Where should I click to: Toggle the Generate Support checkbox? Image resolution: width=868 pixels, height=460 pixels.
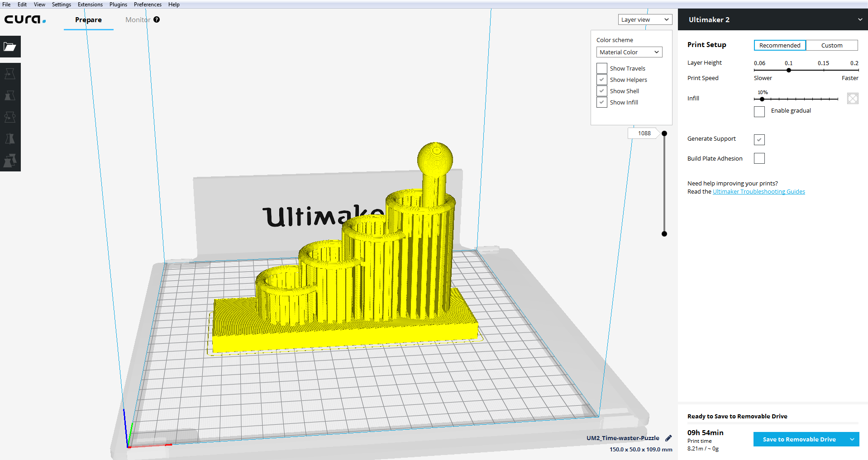[x=759, y=139]
